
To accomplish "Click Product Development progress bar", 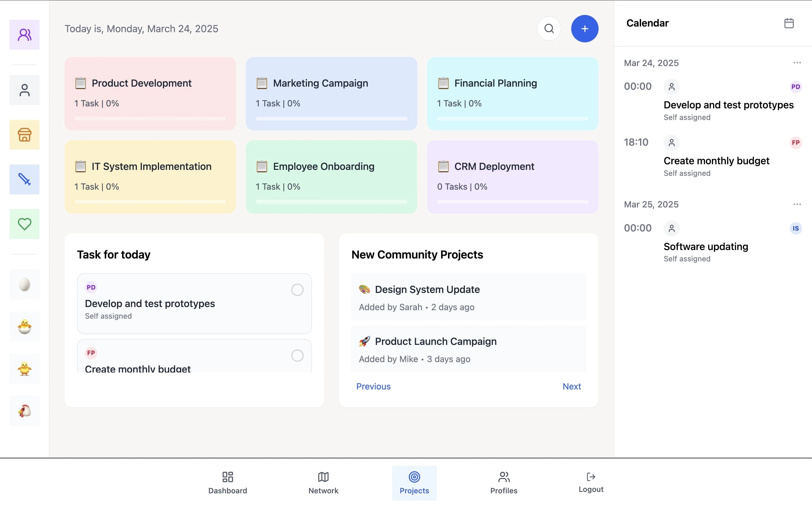I will click(x=150, y=119).
